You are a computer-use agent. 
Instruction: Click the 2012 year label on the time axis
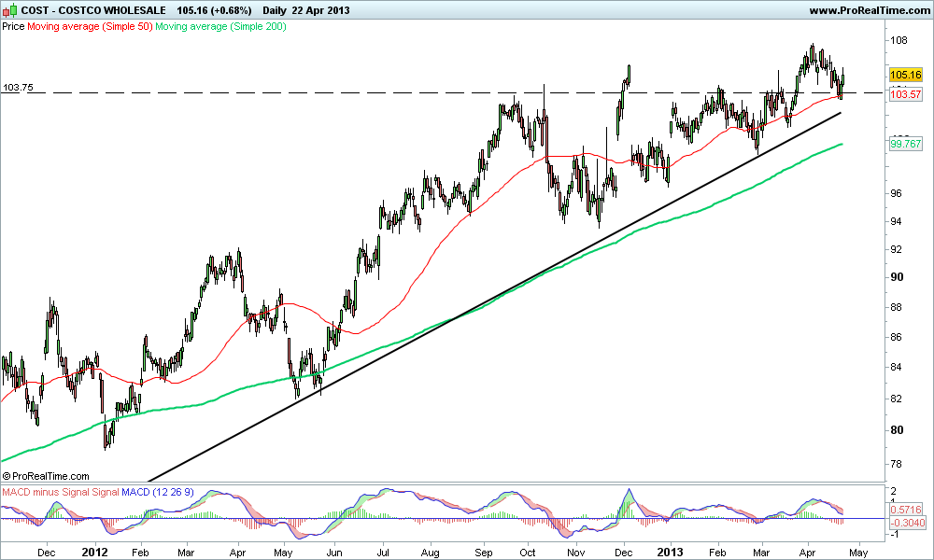(x=95, y=553)
